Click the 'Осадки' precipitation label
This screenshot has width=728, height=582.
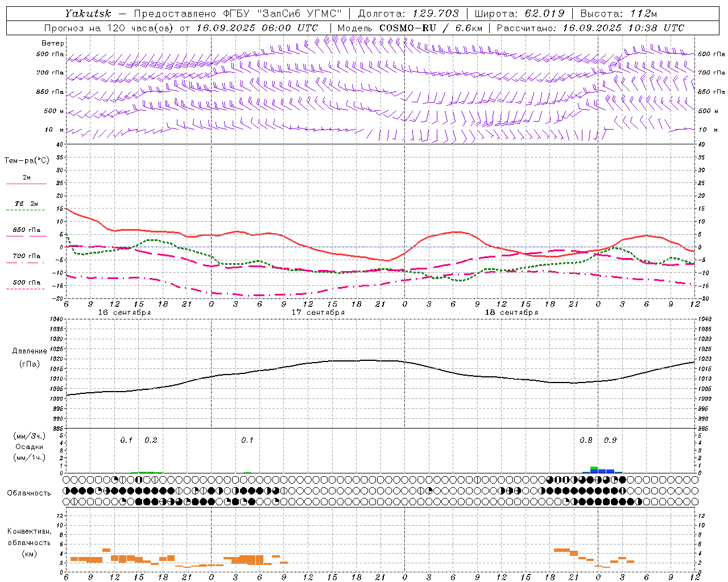coord(30,447)
